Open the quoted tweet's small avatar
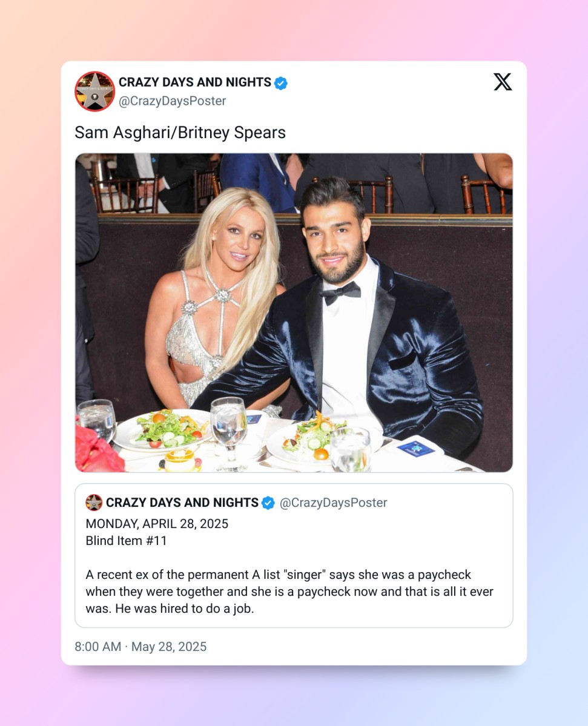588x726 pixels. [x=94, y=503]
